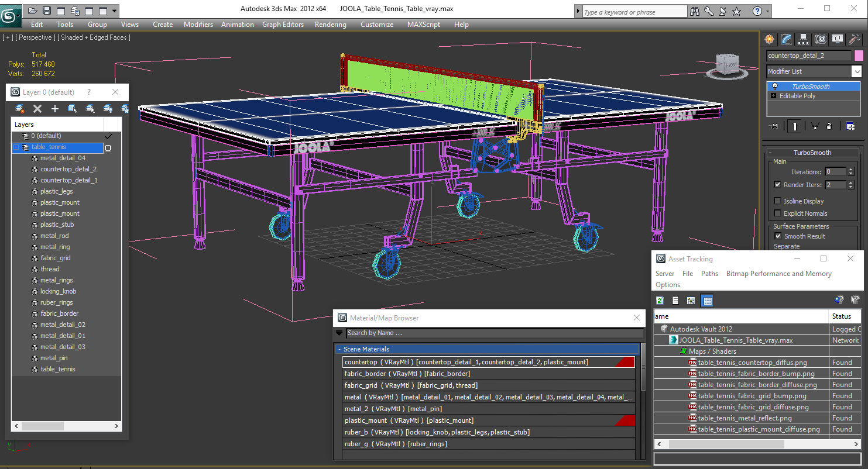Open the Paths menu in Asset Tracking

(x=709, y=274)
